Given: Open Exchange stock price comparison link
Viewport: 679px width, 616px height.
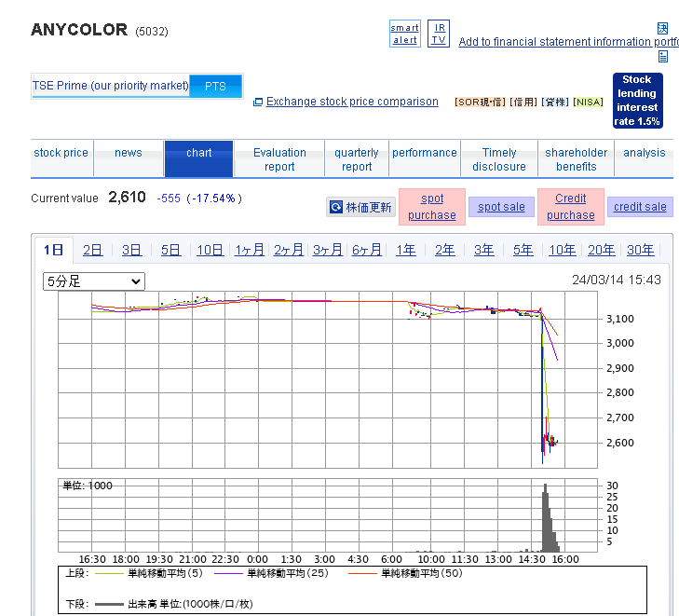Looking at the screenshot, I should 352,102.
